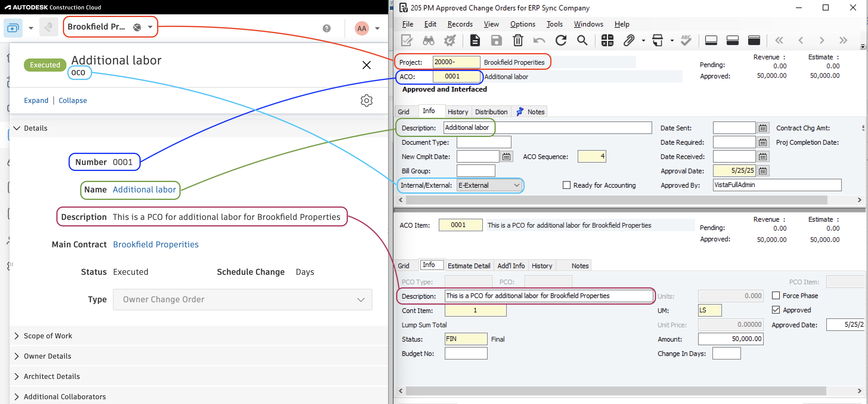
Task: Click the magnifying glass search icon
Action: tap(582, 41)
